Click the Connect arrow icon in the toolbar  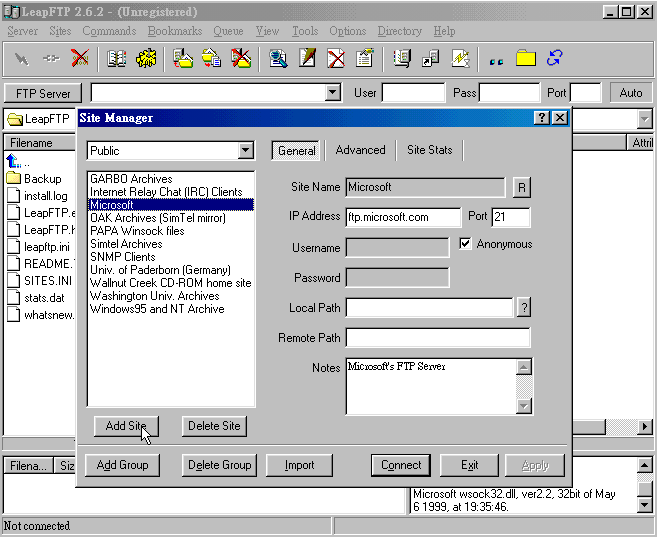(21, 59)
